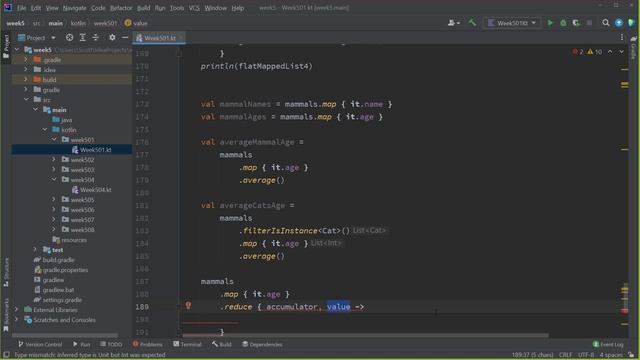The image size is (640, 360).
Task: Expand all in Project panel
Action: 82,38
